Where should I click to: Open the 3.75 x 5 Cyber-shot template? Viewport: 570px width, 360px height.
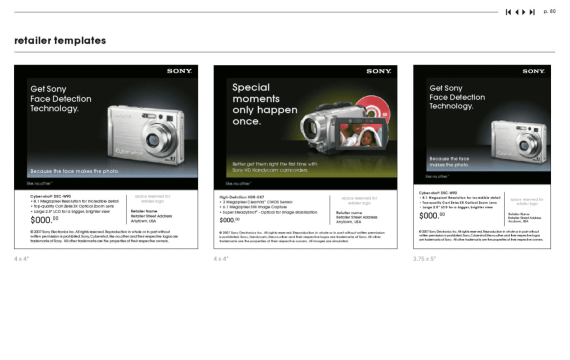coord(482,157)
